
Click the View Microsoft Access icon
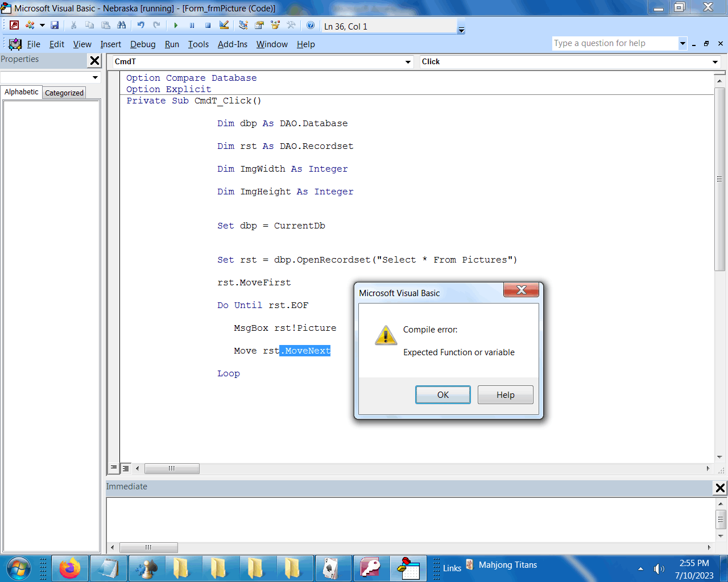(14, 25)
